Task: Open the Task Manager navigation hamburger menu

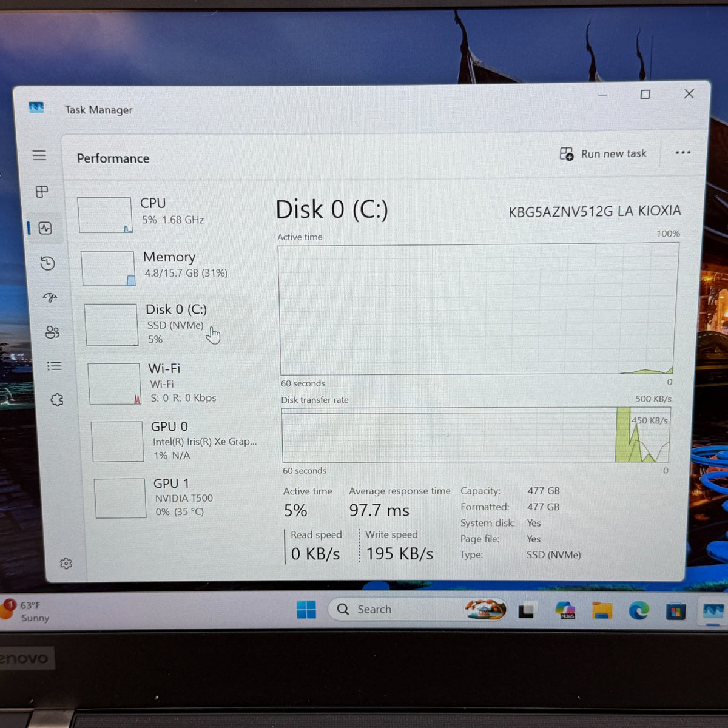Action: 39,155
